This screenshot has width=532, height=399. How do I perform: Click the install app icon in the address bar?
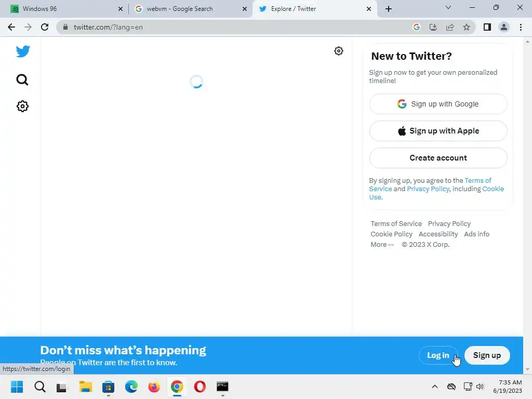click(x=433, y=27)
